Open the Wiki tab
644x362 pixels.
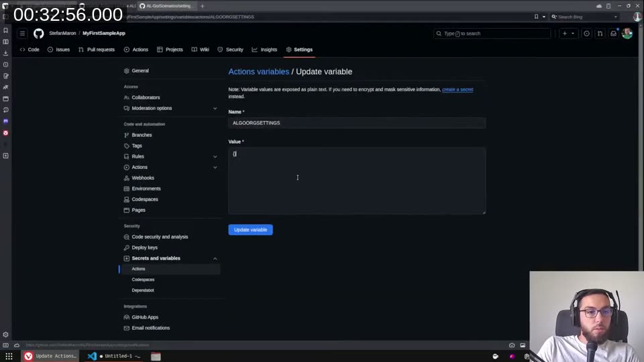[201, 50]
